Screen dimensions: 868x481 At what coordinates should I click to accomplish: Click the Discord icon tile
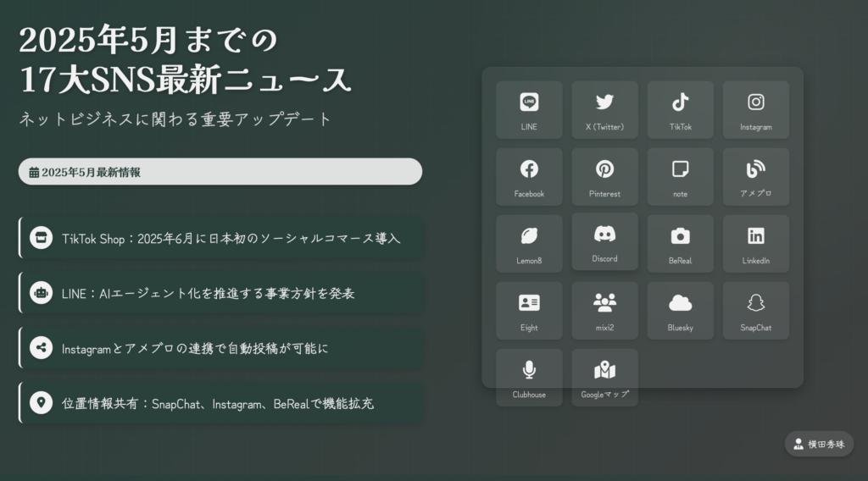(x=604, y=241)
